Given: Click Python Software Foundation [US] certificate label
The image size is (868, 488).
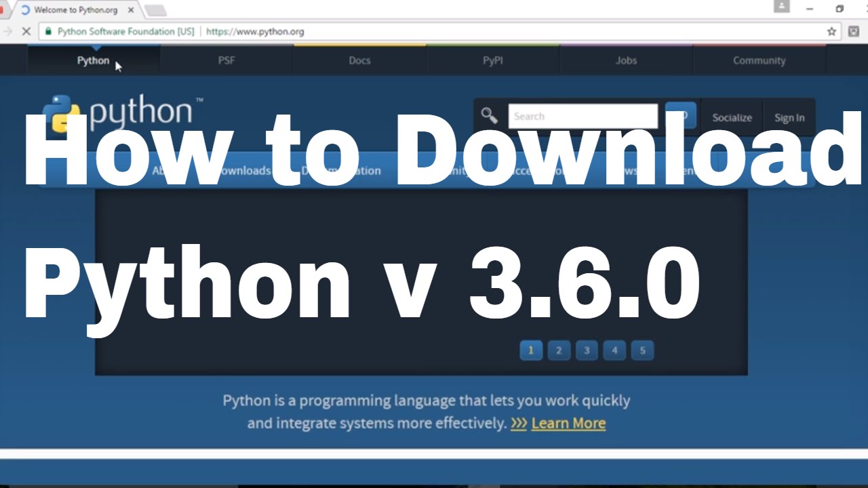Looking at the screenshot, I should click(x=125, y=31).
